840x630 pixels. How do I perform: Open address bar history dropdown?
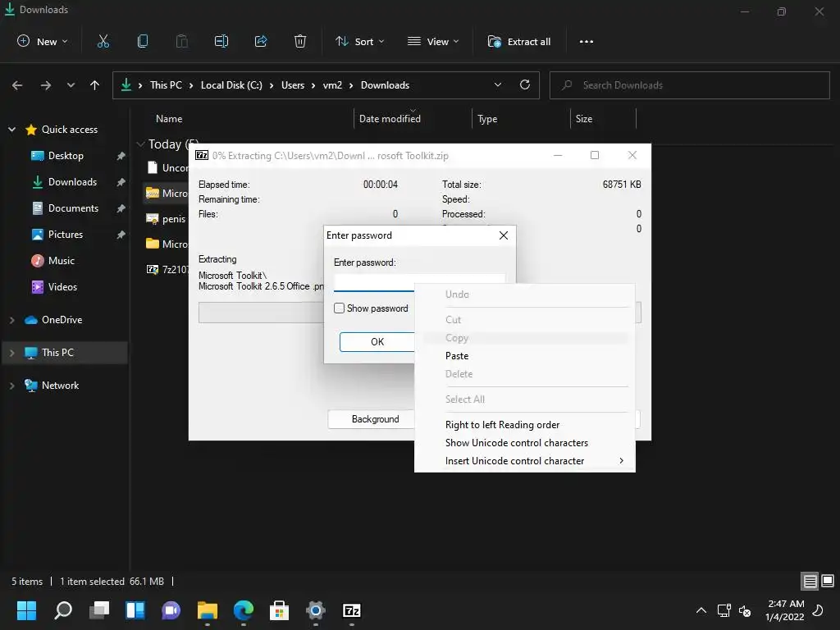498,84
